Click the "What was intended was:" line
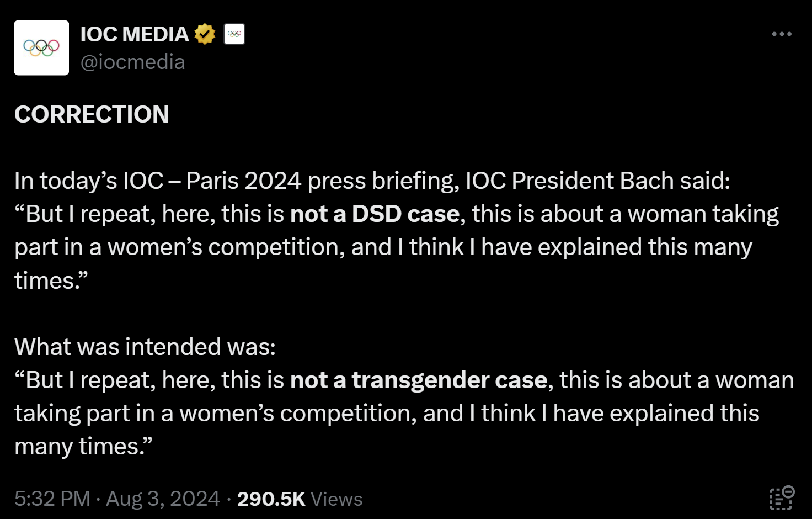812x519 pixels. (145, 347)
